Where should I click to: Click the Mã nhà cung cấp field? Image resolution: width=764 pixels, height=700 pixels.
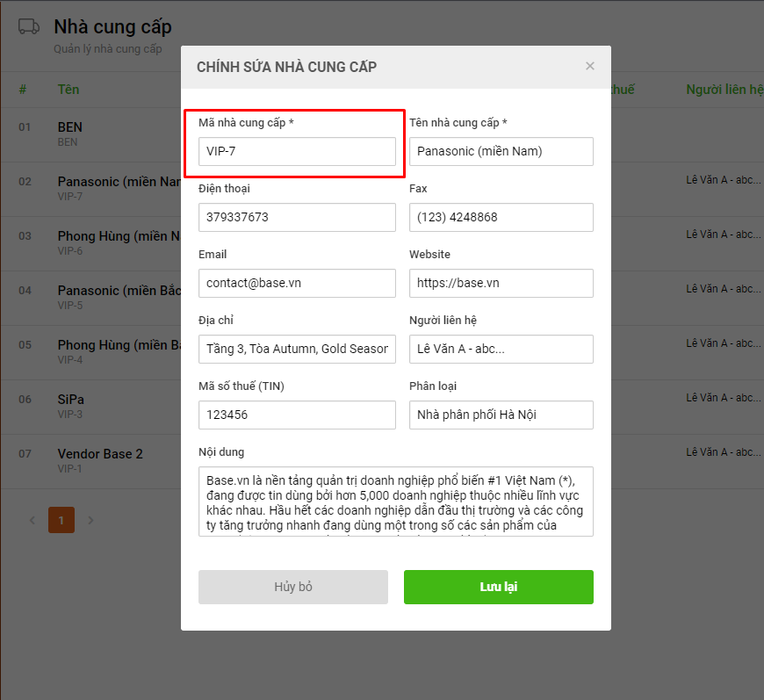point(297,151)
